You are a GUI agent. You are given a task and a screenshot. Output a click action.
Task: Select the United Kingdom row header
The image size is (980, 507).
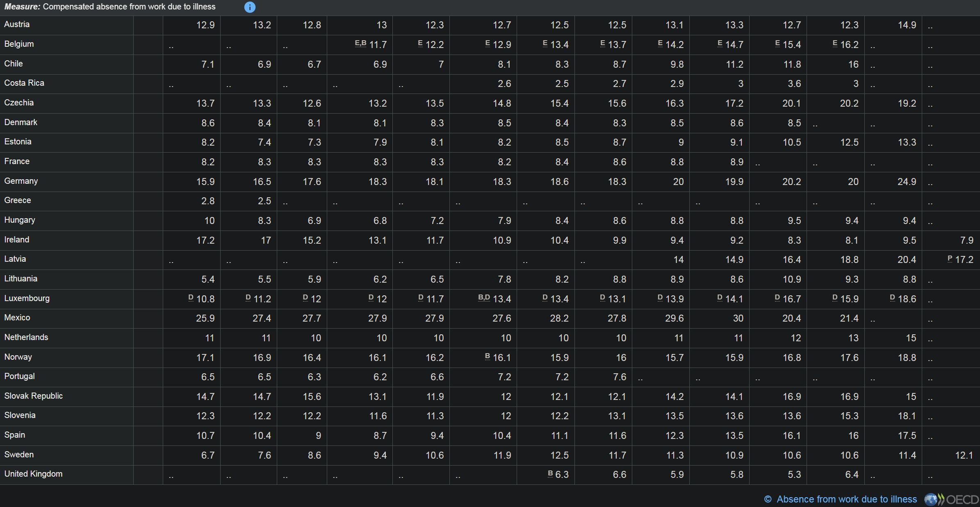click(x=34, y=474)
